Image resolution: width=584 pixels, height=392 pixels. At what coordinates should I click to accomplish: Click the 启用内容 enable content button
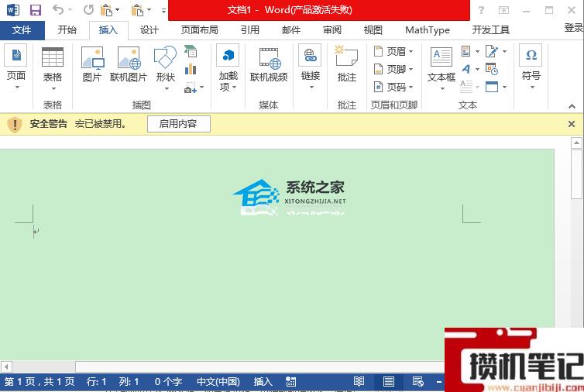point(178,124)
